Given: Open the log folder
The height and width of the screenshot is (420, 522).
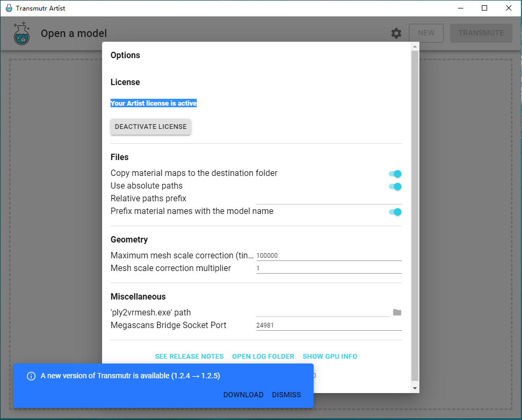Looking at the screenshot, I should [263, 357].
